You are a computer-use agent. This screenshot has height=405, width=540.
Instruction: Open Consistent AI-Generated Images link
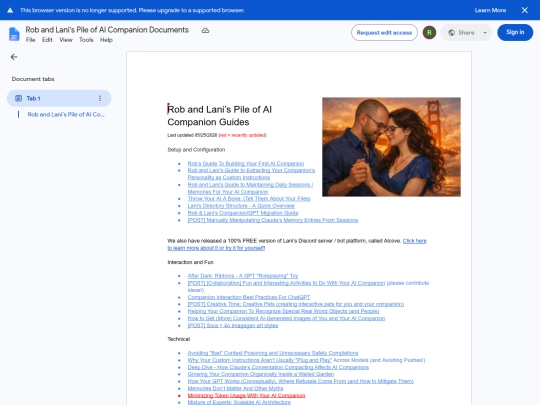[286, 318]
